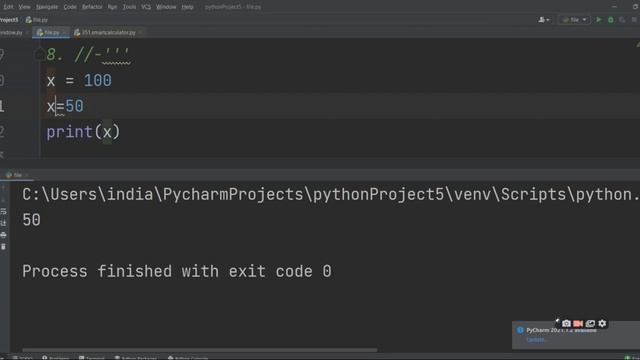Open the Python Packages tool window tab

coord(136,358)
